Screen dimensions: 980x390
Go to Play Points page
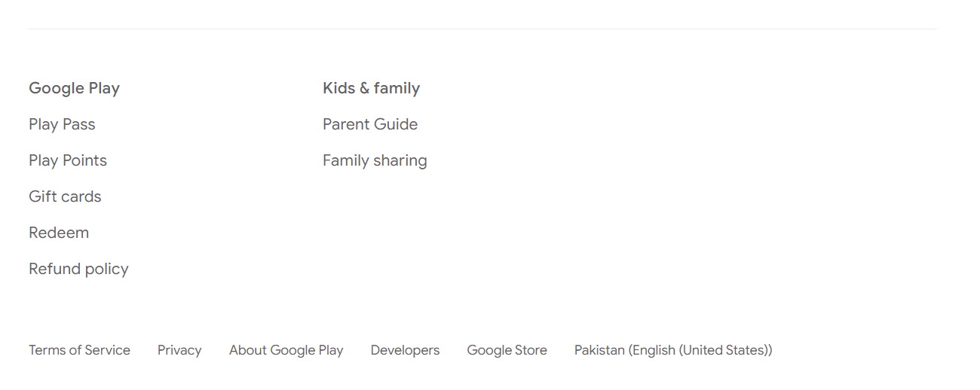coord(68,160)
